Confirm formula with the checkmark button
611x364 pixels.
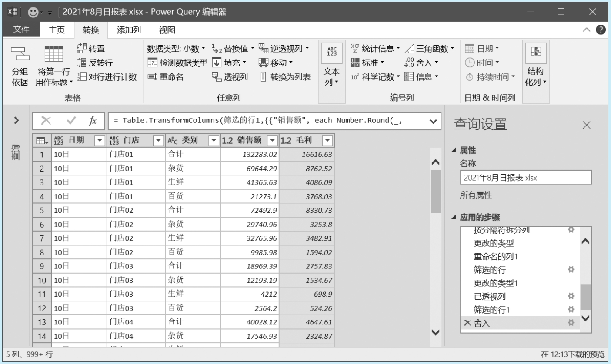tap(71, 121)
